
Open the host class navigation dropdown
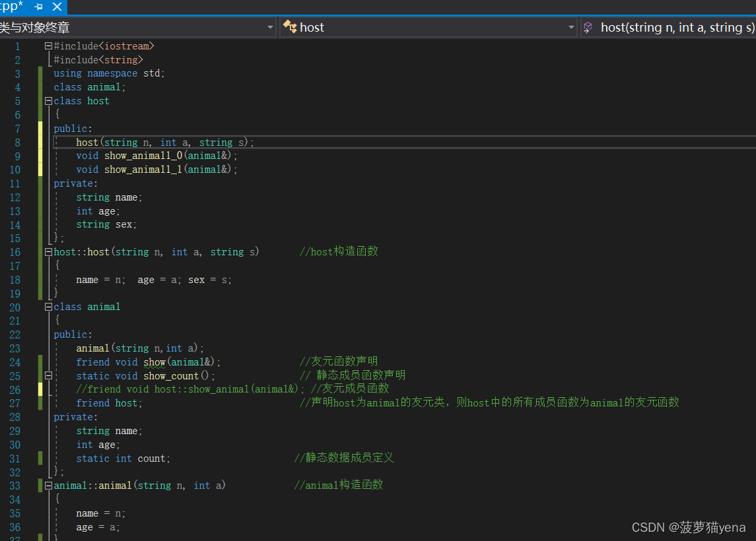click(x=428, y=28)
